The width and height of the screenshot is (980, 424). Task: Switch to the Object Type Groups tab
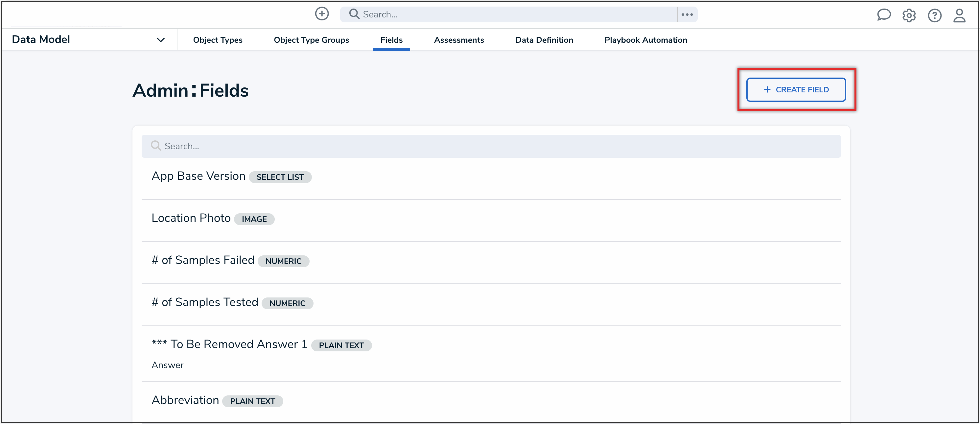point(311,39)
